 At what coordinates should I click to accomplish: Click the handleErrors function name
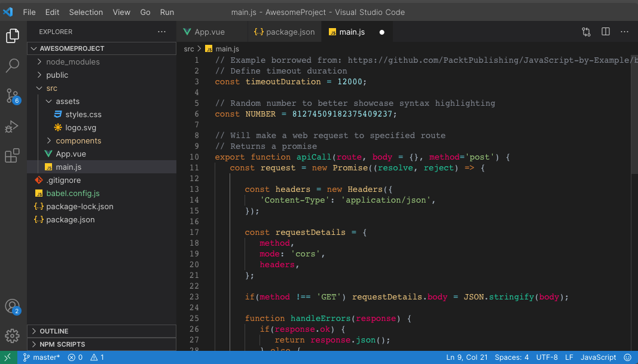click(320, 318)
